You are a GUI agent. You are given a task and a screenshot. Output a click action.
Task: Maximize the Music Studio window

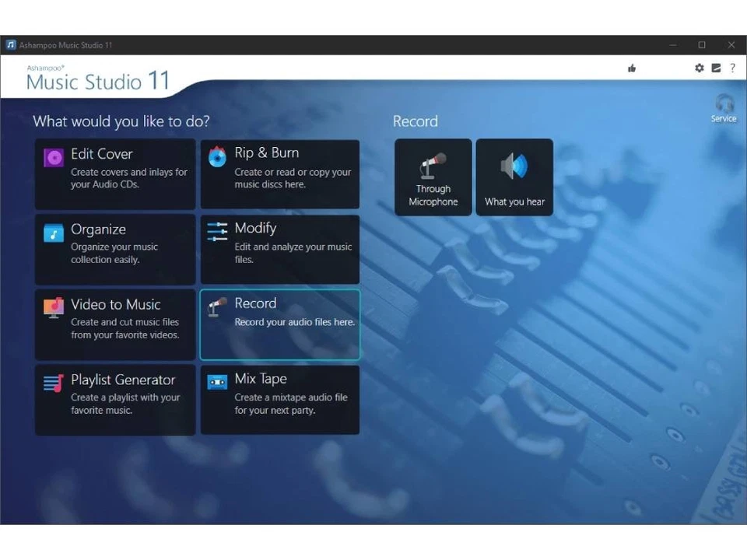[x=702, y=45]
